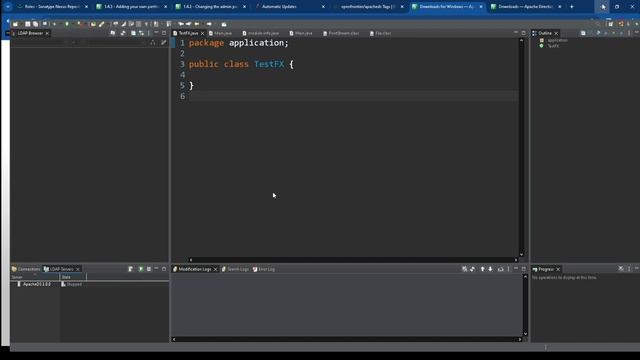Click the green Run toolbar icon
The image size is (640, 360).
pos(67,24)
